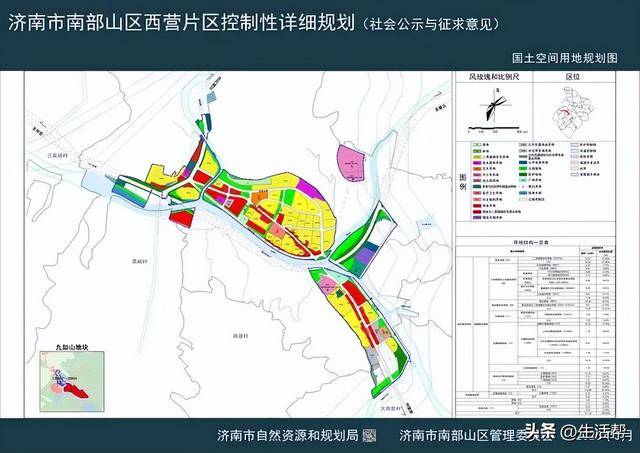
Task: Click the 济南市自然资源和规划局 footer text
Action: 287,435
